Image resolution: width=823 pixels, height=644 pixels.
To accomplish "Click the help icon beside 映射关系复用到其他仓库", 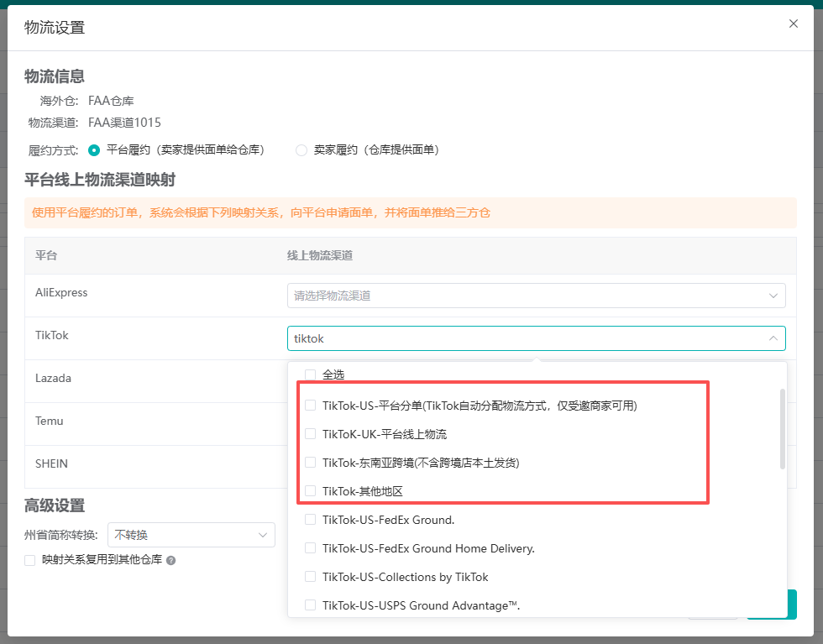I will click(170, 561).
